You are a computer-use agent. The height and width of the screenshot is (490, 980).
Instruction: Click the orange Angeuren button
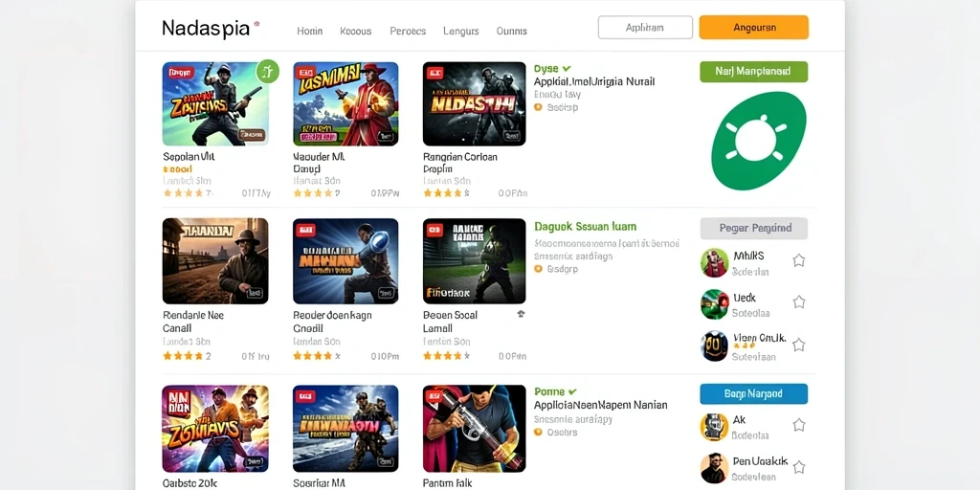[754, 28]
